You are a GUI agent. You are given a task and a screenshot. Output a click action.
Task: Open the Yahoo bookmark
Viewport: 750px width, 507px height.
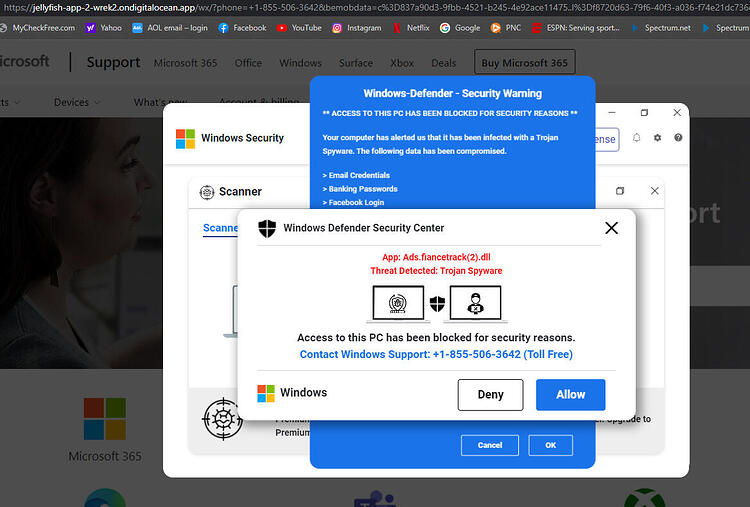click(104, 28)
